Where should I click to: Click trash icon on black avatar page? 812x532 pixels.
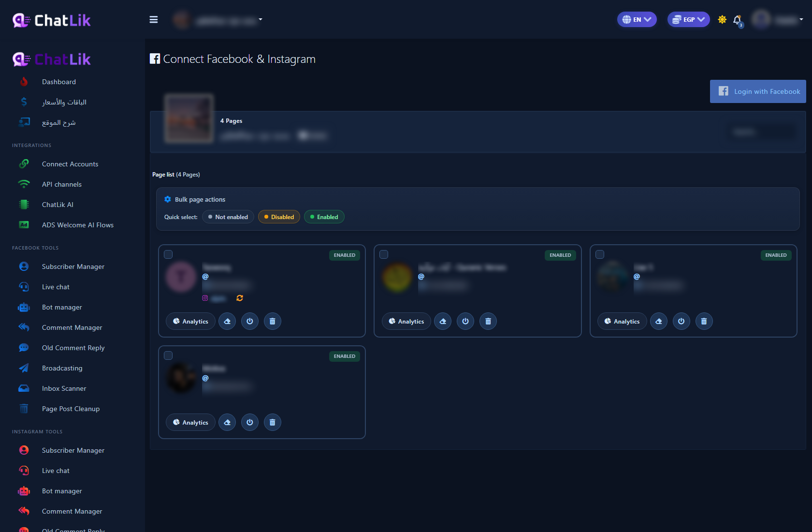pyautogui.click(x=273, y=422)
